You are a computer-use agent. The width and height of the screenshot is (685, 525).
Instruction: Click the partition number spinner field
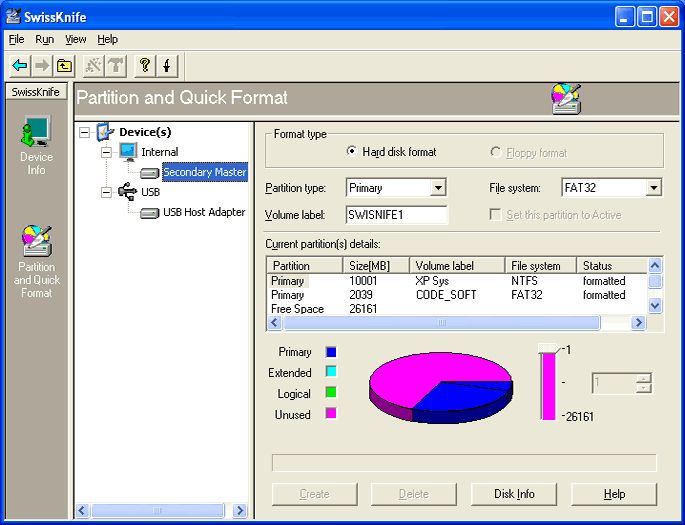(614, 383)
